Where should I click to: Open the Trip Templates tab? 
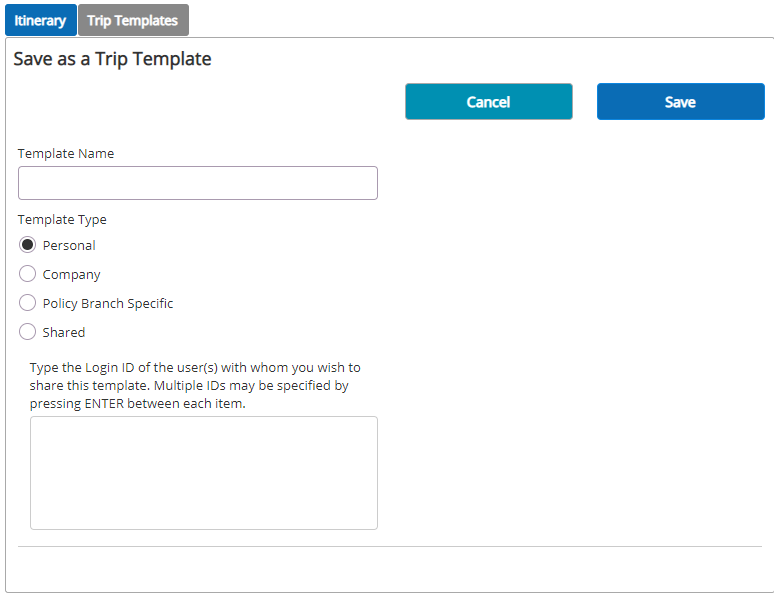(133, 20)
